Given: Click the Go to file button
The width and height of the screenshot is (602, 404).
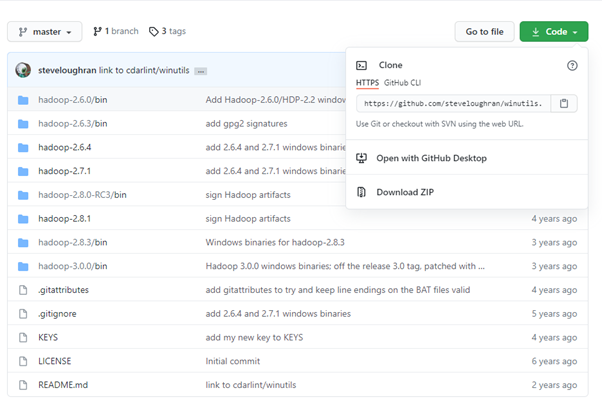Looking at the screenshot, I should 485,31.
